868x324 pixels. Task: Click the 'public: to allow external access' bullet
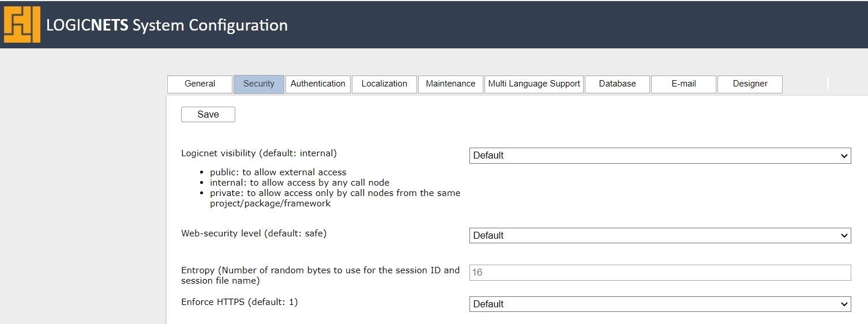pos(278,172)
